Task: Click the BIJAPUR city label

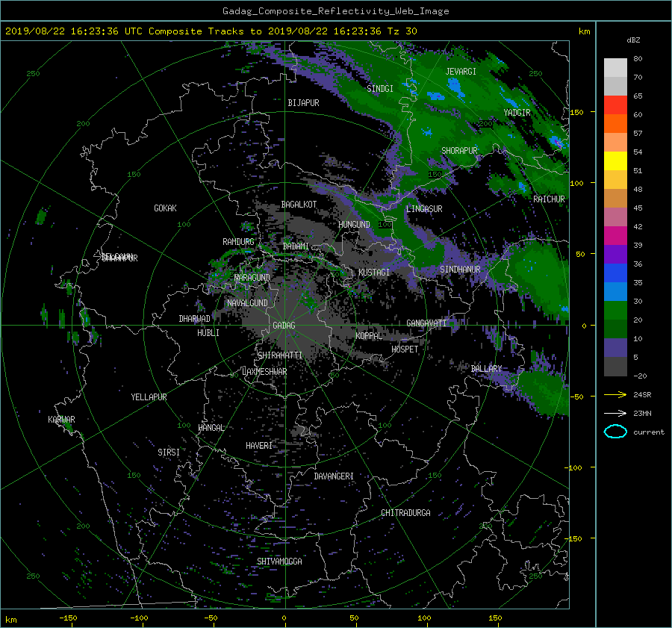Action: pos(303,103)
